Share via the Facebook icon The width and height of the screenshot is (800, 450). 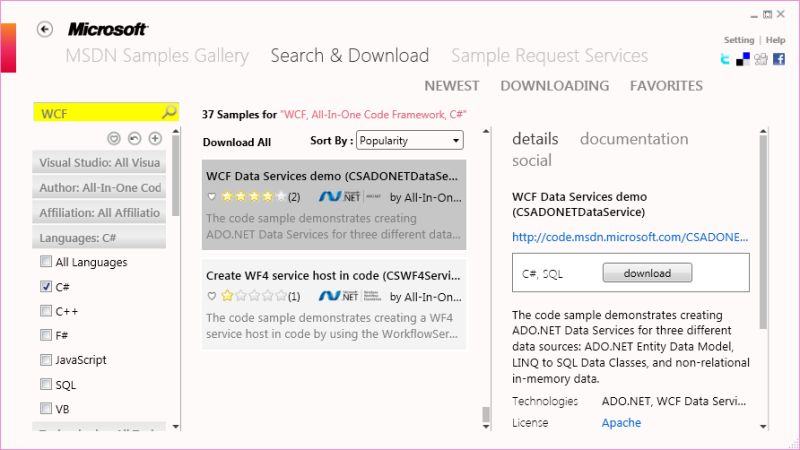tap(779, 59)
